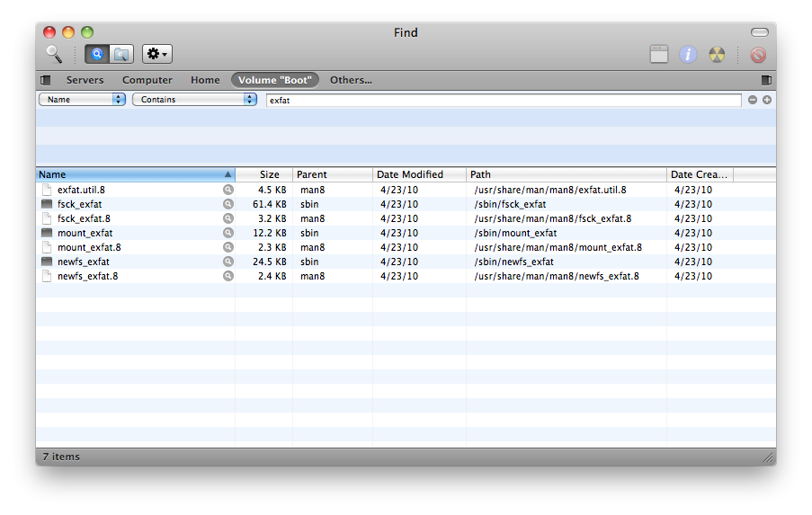Click the document icon of newfs_exfat.8
The width and height of the screenshot is (812, 515).
(x=47, y=277)
